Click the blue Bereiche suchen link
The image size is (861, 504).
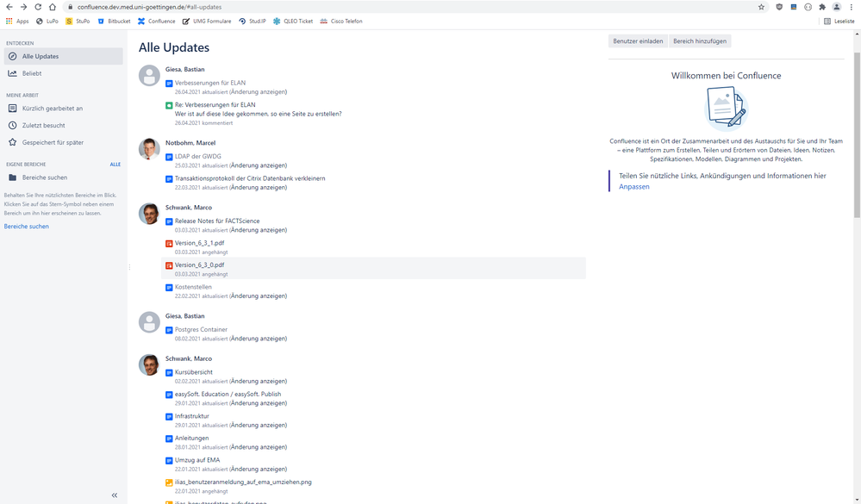(x=27, y=227)
